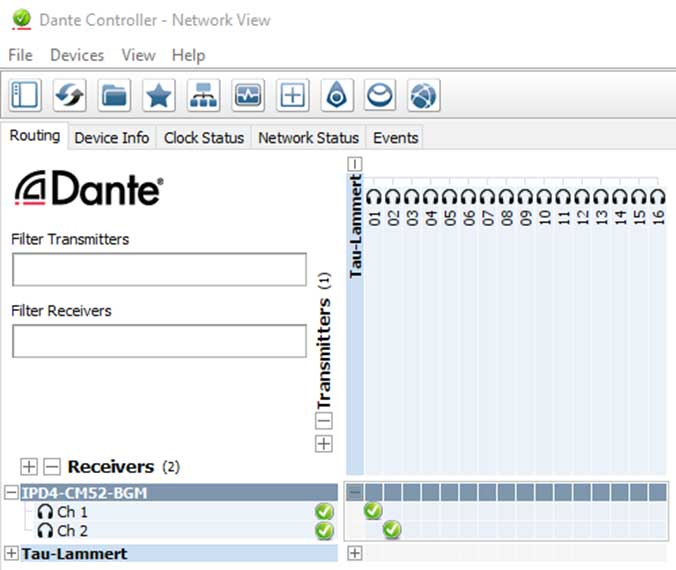Collapse the IPD4-CM52-BGM matrix row

[x=355, y=492]
